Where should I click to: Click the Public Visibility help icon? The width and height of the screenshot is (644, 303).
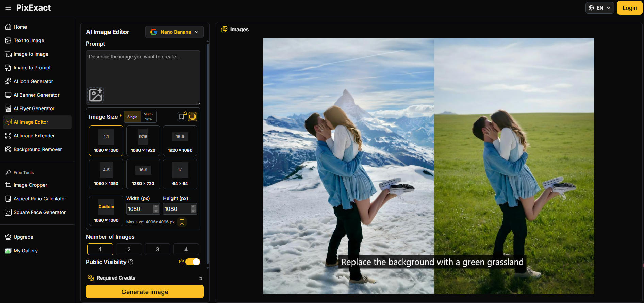coord(131,262)
